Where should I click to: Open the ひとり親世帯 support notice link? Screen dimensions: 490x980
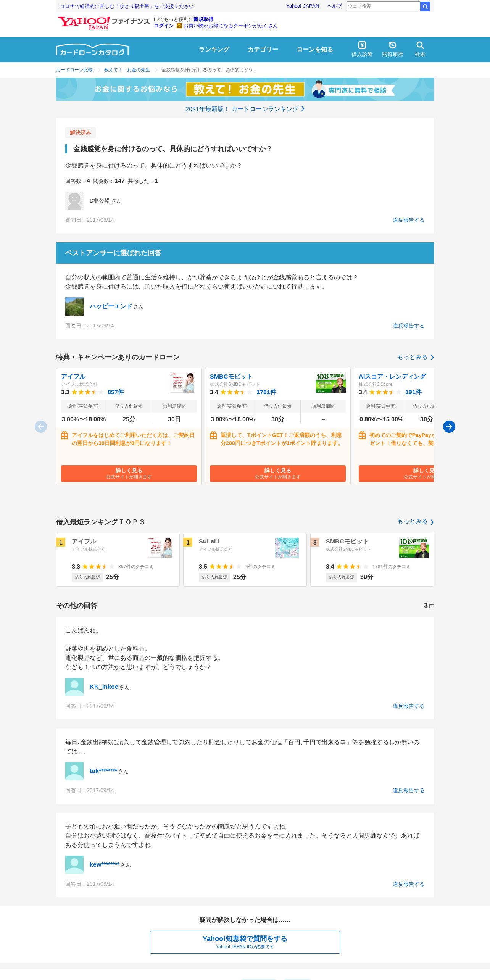click(127, 6)
